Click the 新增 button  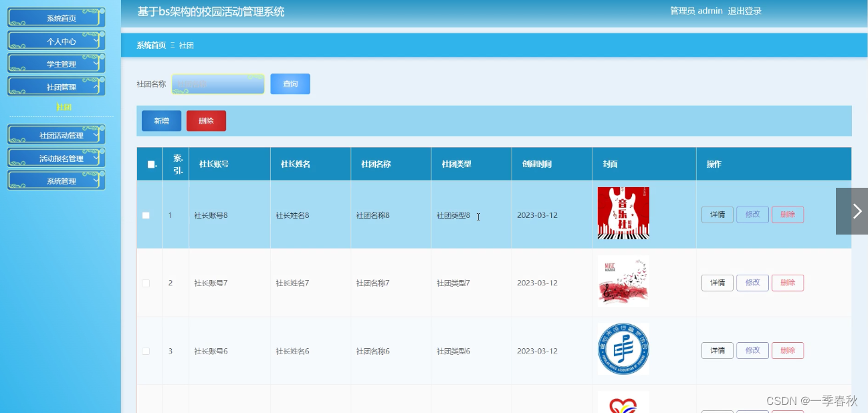tap(161, 121)
